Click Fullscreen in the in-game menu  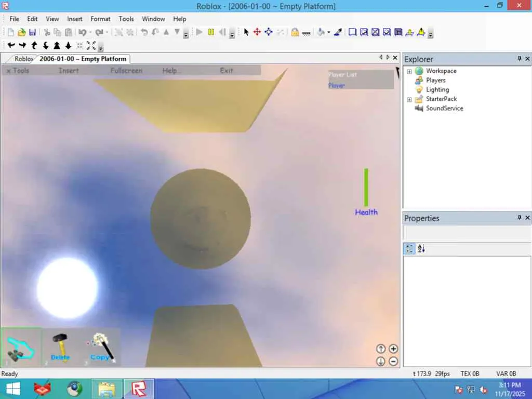click(x=126, y=71)
